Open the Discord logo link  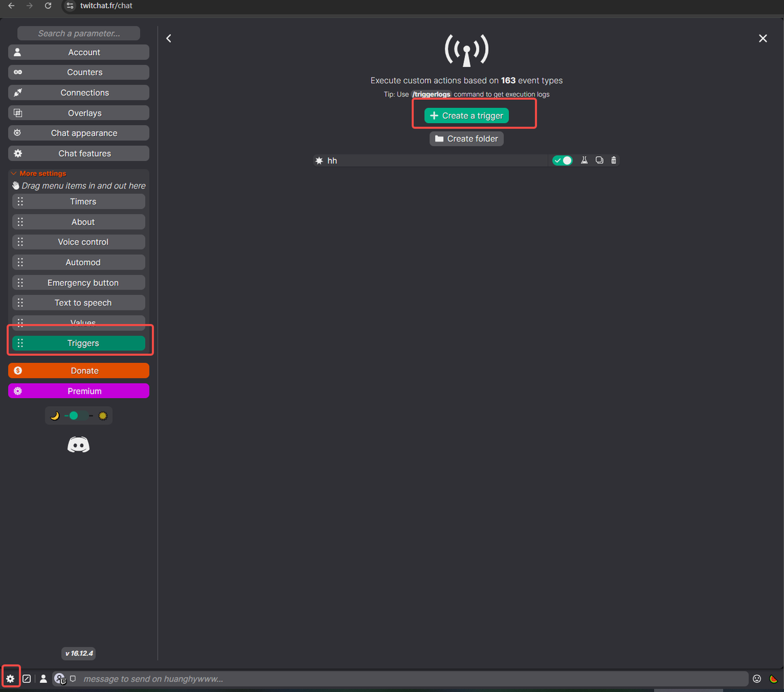[78, 445]
